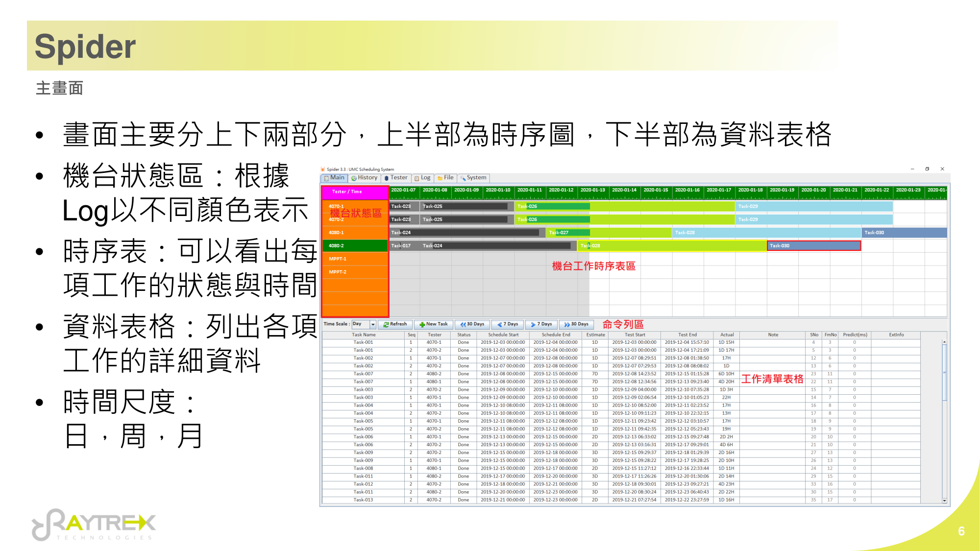This screenshot has width=980, height=551.
Task: Expand the Time Scale Day dropdown
Action: coord(373,324)
